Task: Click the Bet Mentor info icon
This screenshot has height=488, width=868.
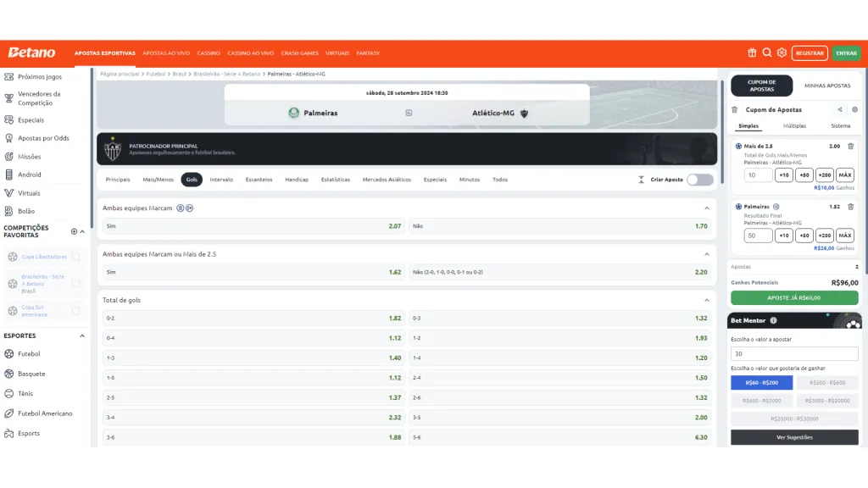Action: pyautogui.click(x=774, y=321)
